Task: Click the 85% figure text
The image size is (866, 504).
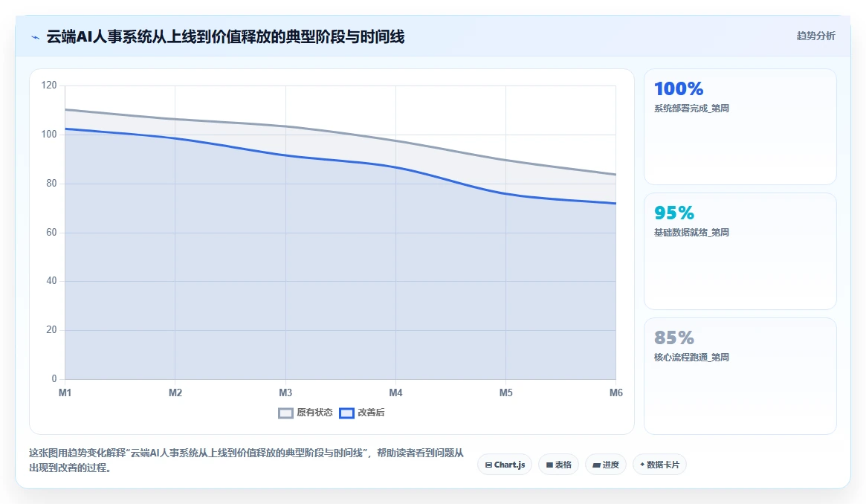Action: click(674, 337)
